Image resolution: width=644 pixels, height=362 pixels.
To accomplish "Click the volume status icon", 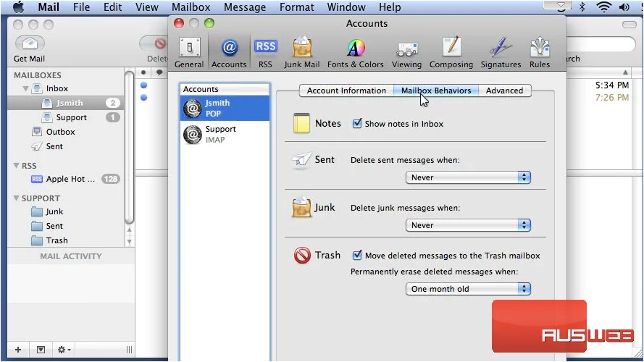I will click(624, 7).
